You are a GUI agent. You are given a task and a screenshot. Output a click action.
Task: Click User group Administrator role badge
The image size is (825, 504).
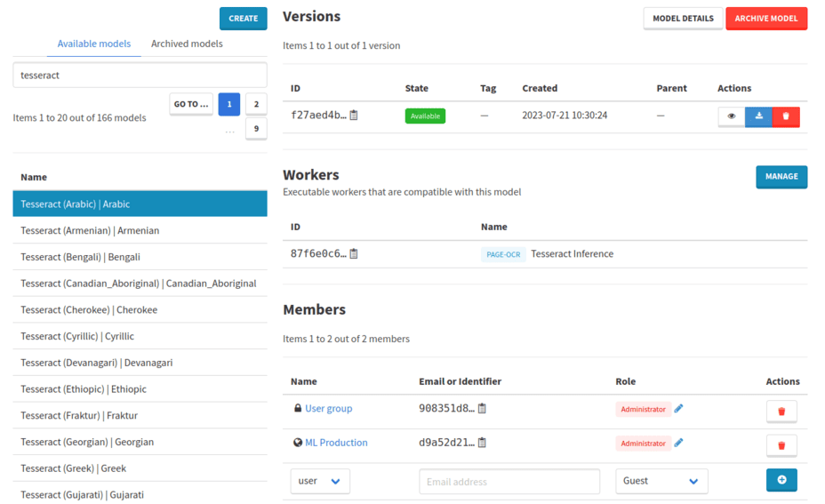coord(643,409)
